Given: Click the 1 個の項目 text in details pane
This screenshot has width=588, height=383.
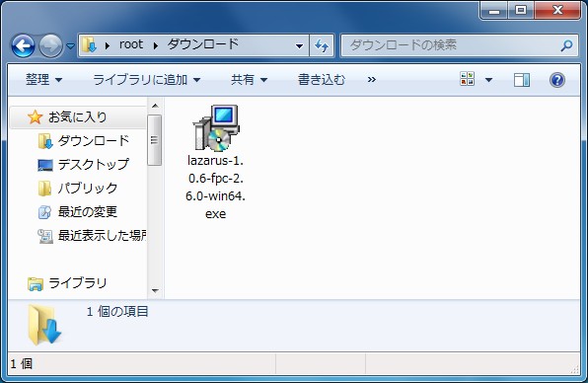Looking at the screenshot, I should click(117, 311).
